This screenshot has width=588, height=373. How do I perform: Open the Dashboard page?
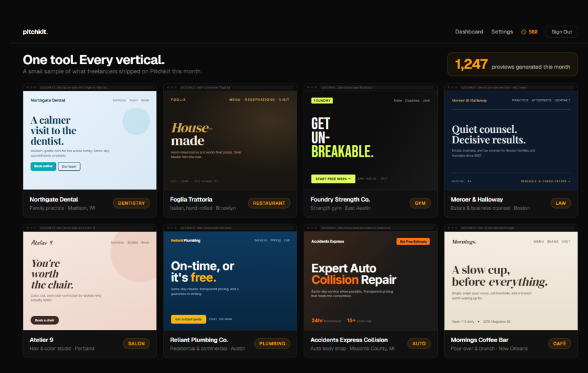coord(469,32)
